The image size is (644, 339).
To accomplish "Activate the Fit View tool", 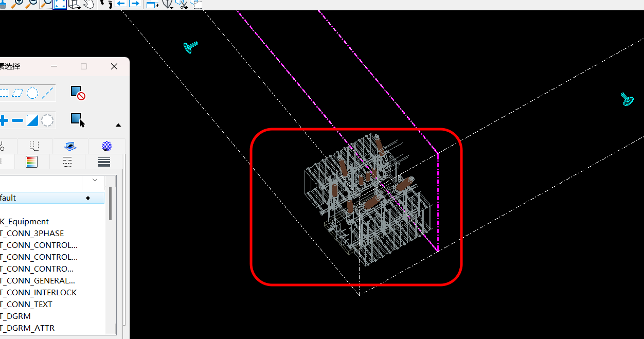I will [60, 4].
